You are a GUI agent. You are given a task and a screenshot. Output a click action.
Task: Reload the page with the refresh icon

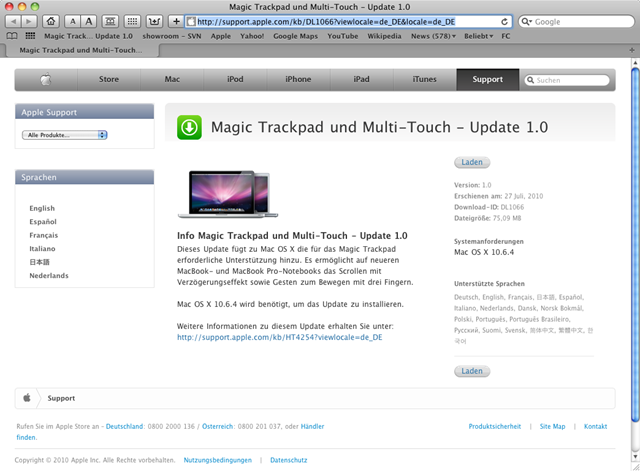point(505,21)
